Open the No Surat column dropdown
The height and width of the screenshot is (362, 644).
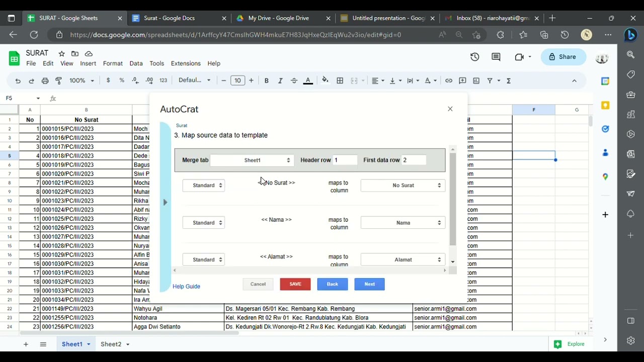[x=403, y=186]
